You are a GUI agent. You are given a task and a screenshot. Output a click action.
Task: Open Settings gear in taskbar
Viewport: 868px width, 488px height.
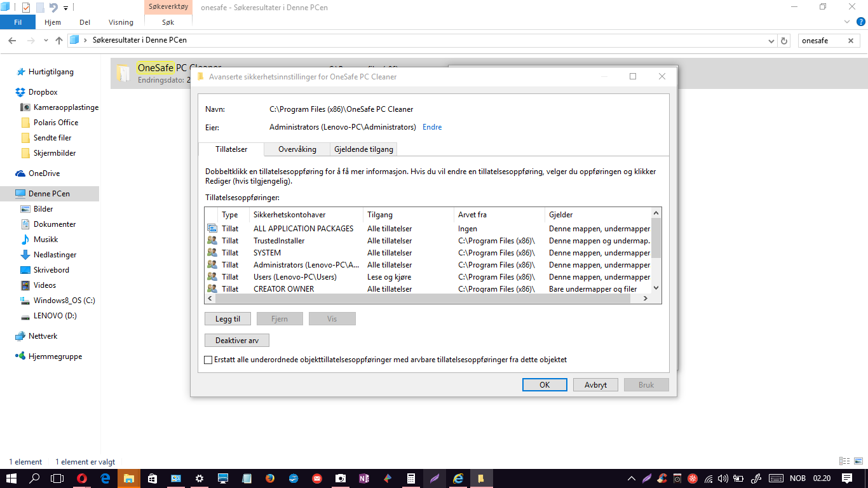coord(200,478)
